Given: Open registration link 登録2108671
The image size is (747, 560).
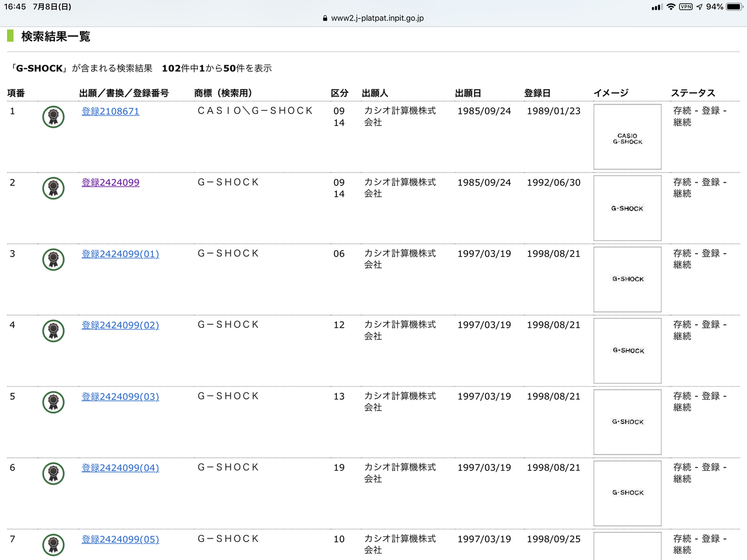Looking at the screenshot, I should pos(110,111).
